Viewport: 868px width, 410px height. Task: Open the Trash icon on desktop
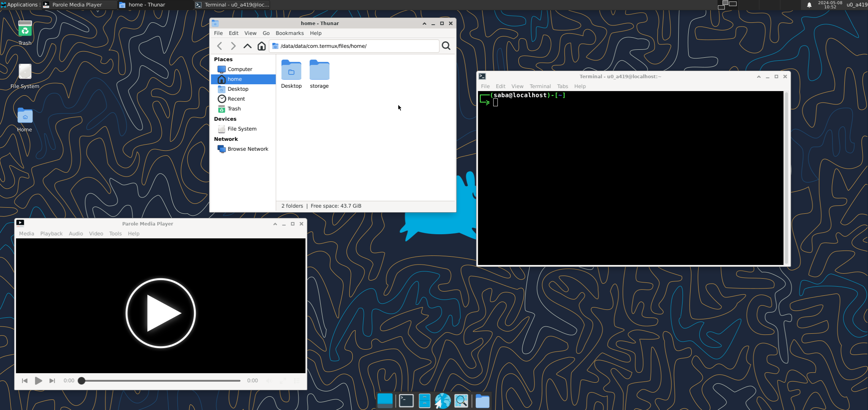25,30
